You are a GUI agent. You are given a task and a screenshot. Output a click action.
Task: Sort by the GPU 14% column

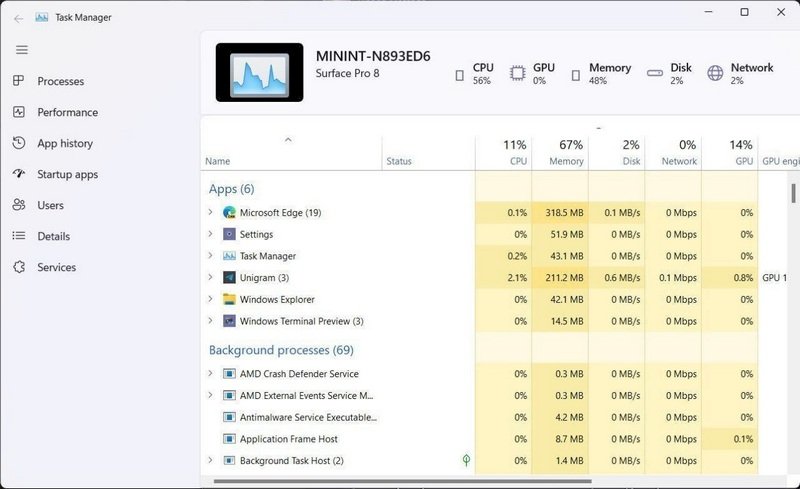[730, 153]
